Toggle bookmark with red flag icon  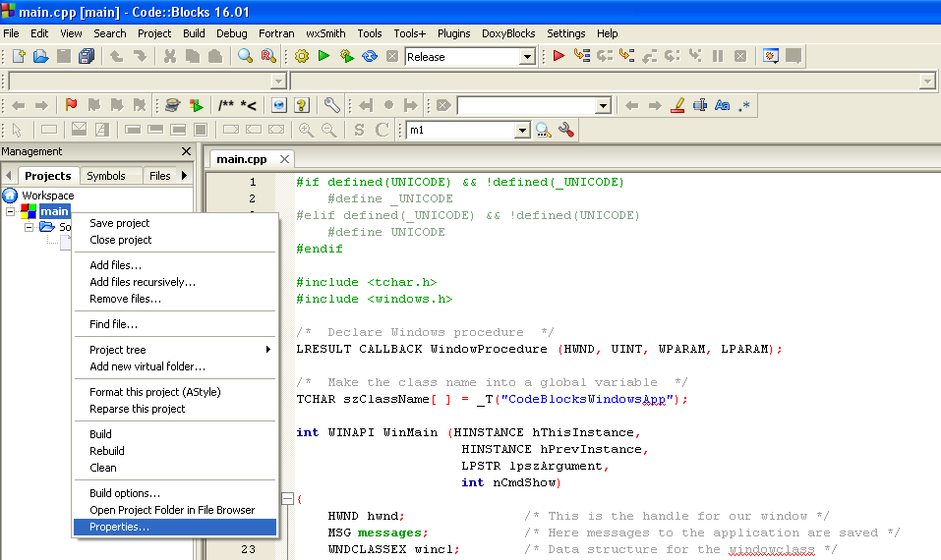(72, 105)
